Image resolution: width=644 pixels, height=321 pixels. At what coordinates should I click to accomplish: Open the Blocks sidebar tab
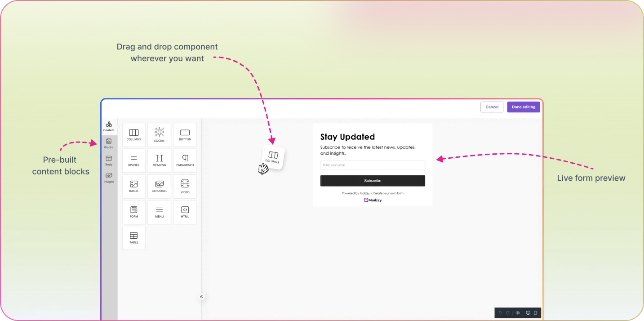pyautogui.click(x=109, y=144)
